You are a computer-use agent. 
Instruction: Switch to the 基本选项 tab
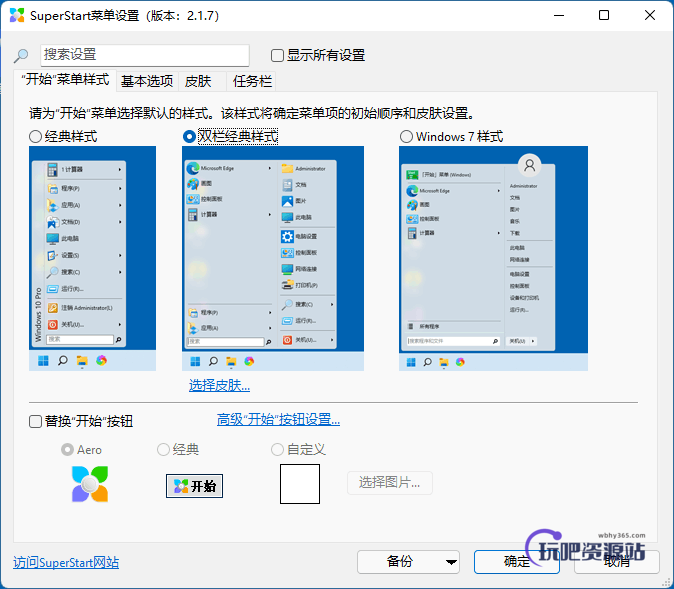147,81
